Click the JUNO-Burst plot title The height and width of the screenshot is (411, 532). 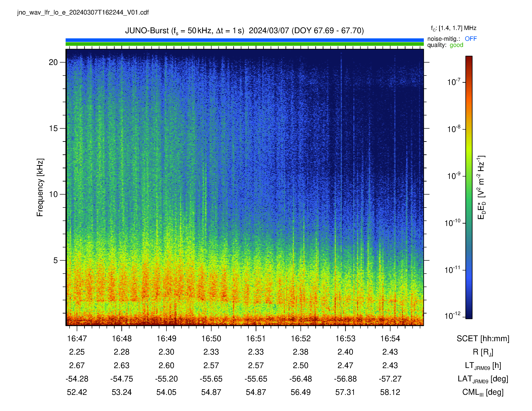[244, 31]
